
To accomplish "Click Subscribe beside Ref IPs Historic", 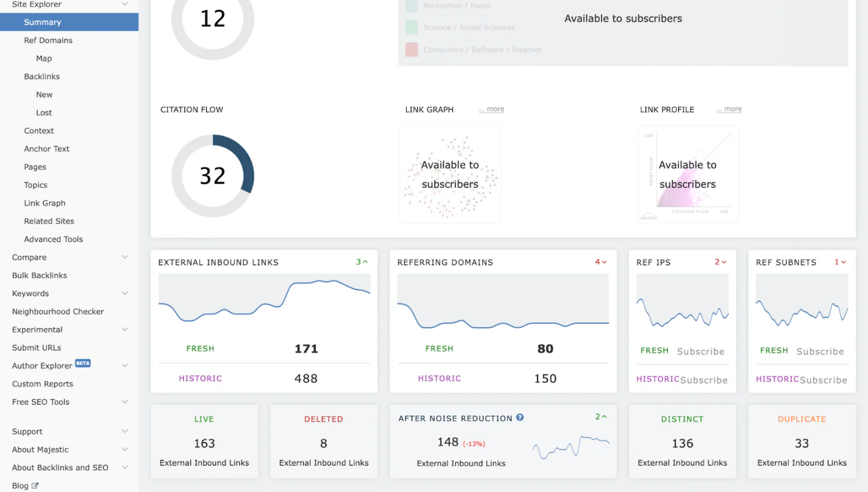I will pos(704,380).
